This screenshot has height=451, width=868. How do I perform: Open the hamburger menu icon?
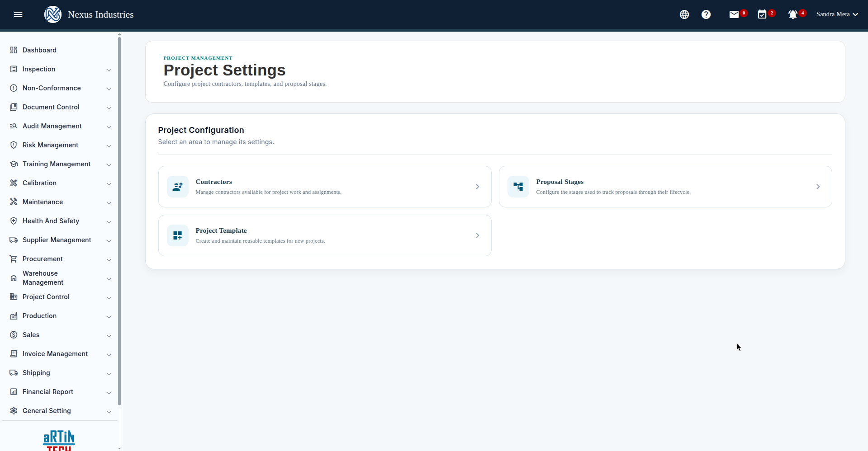click(x=18, y=14)
